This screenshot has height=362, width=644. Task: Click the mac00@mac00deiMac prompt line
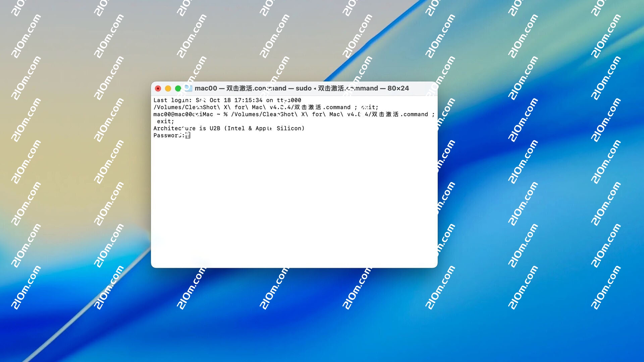point(183,114)
